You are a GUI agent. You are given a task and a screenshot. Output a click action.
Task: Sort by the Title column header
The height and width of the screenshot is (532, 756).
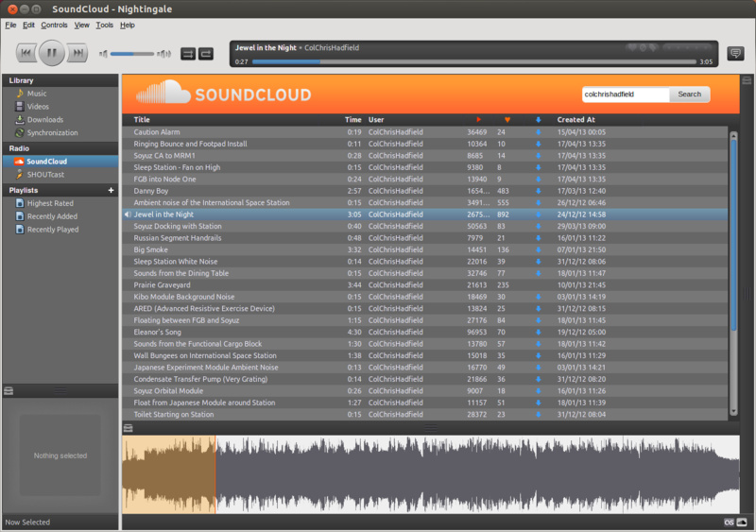(142, 120)
